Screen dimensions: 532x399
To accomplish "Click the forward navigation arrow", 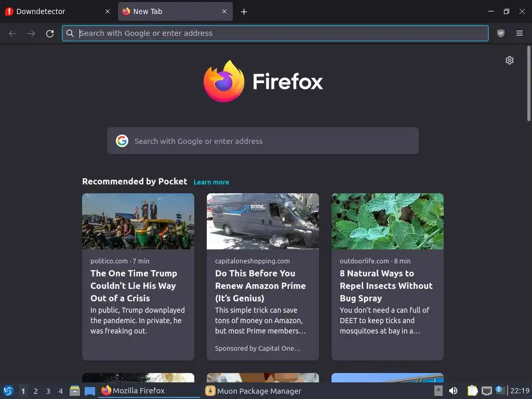I will [31, 33].
